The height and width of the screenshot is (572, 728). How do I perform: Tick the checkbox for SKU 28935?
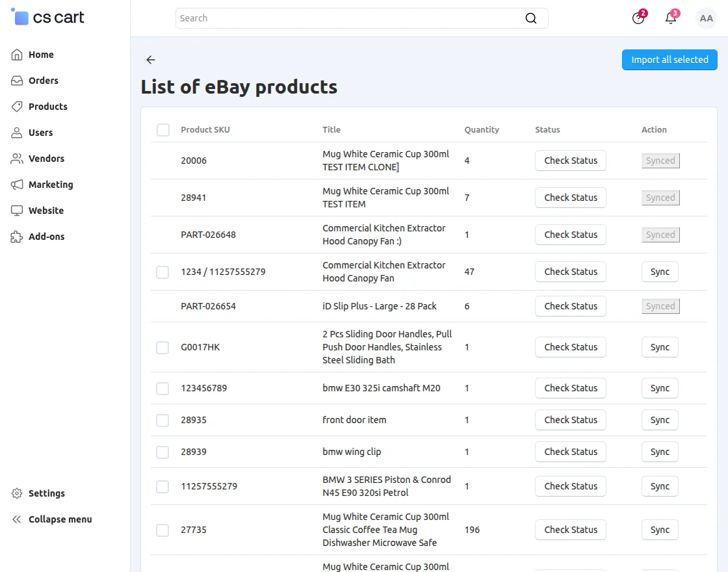pos(162,420)
